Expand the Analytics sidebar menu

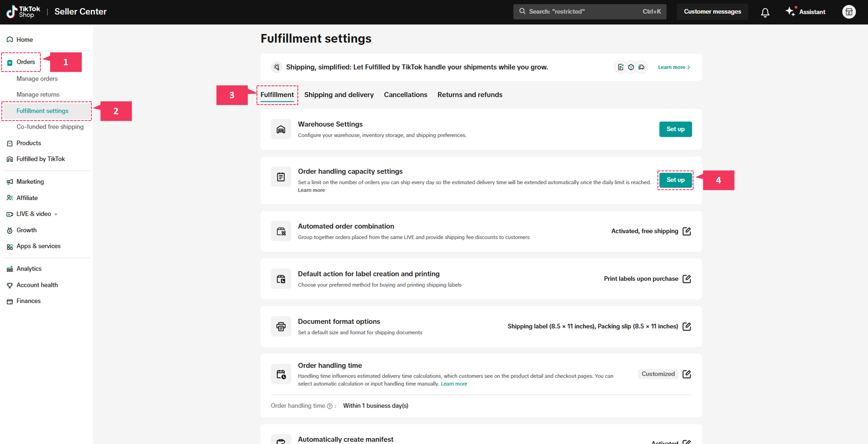pos(29,268)
